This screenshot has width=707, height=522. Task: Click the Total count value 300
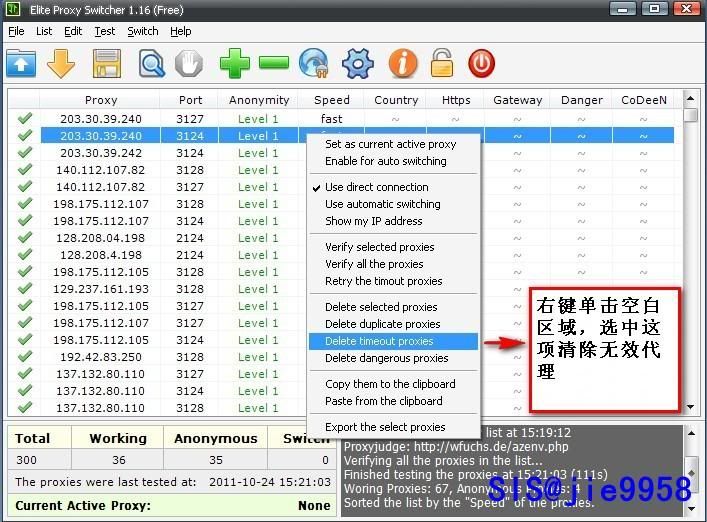coord(26,460)
